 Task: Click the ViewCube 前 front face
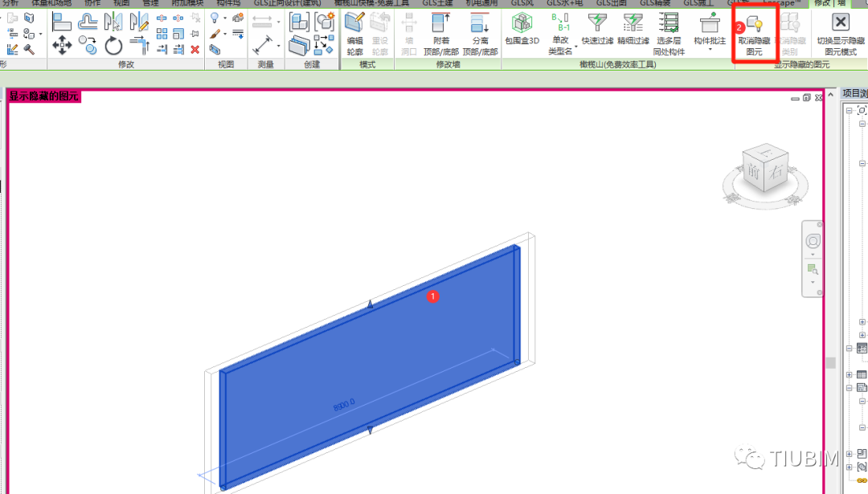(753, 171)
